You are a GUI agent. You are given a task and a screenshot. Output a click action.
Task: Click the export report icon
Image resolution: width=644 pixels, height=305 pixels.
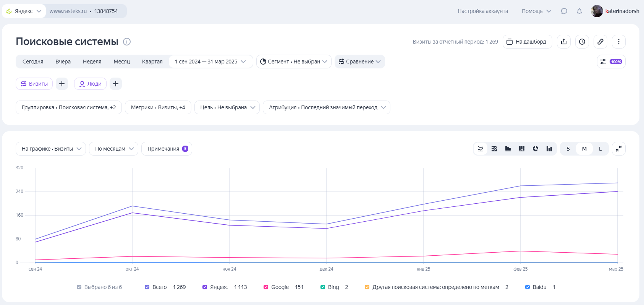(564, 42)
